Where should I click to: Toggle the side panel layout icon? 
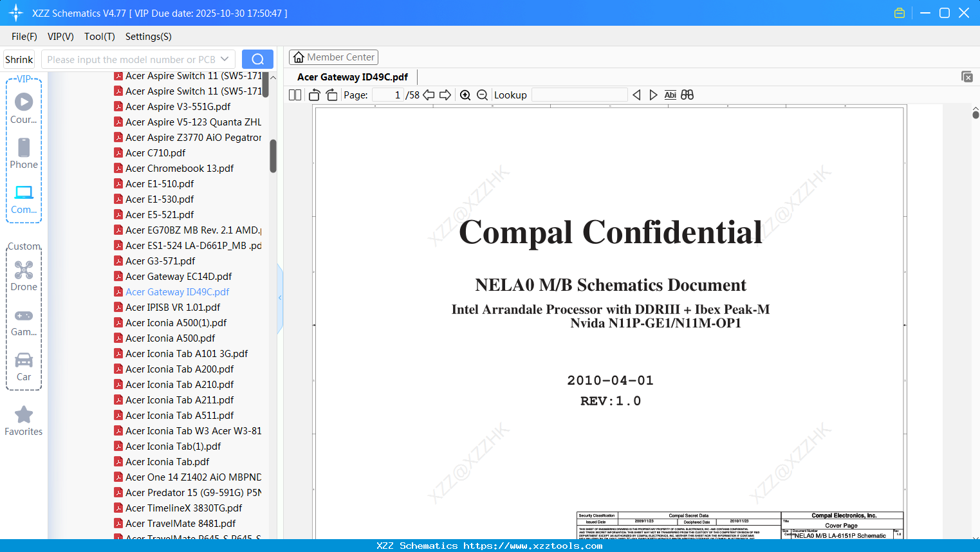pyautogui.click(x=295, y=95)
